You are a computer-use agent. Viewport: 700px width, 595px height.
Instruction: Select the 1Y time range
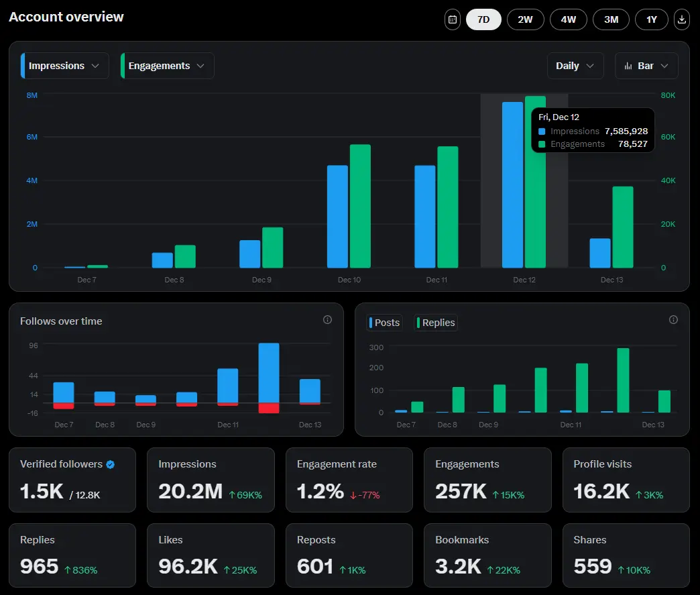pos(651,19)
